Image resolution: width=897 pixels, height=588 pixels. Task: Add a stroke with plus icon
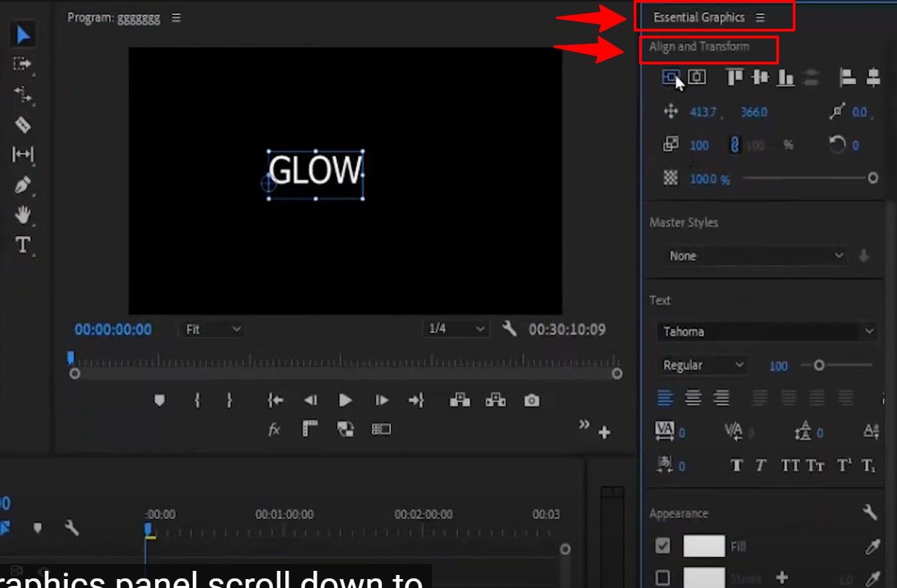pyautogui.click(x=781, y=578)
